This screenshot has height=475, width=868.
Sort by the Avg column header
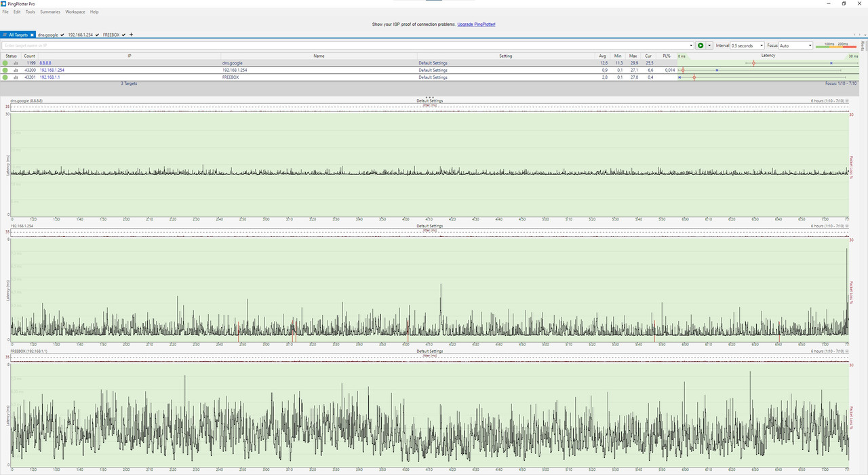602,56
